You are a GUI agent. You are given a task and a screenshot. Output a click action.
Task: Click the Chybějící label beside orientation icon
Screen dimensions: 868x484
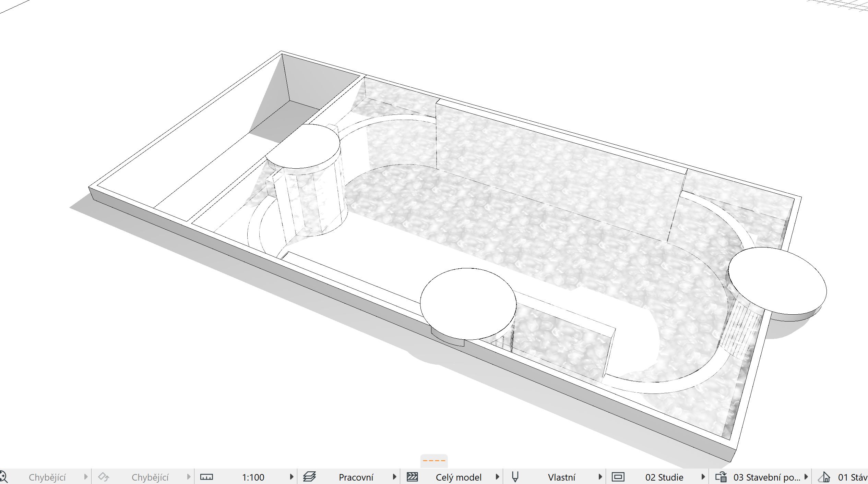150,477
